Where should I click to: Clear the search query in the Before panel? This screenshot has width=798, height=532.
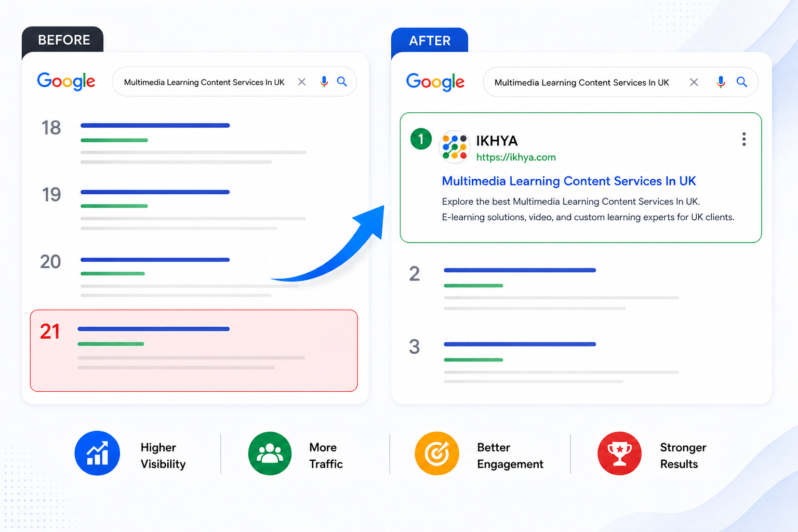click(302, 82)
